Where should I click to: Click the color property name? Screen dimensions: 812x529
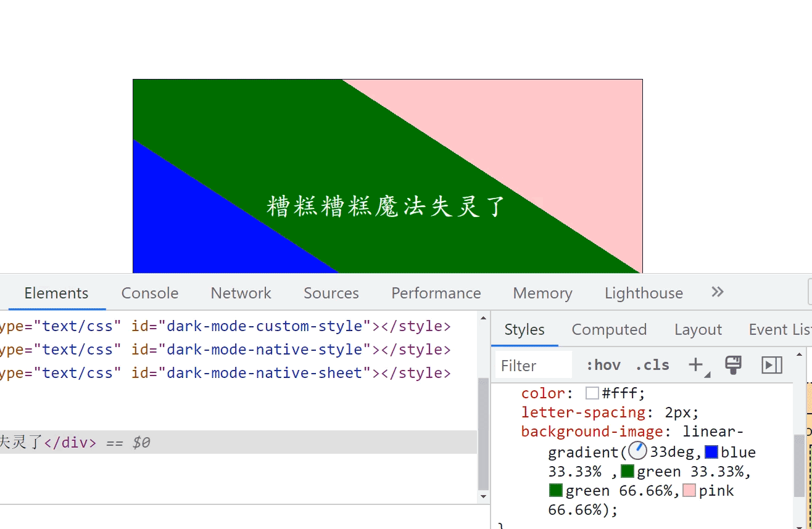click(543, 393)
